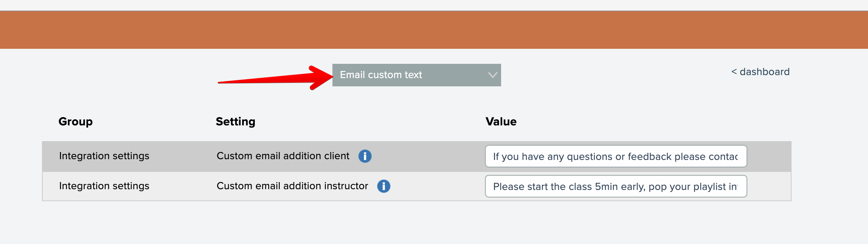
Task: Click the Setting column header
Action: (235, 122)
